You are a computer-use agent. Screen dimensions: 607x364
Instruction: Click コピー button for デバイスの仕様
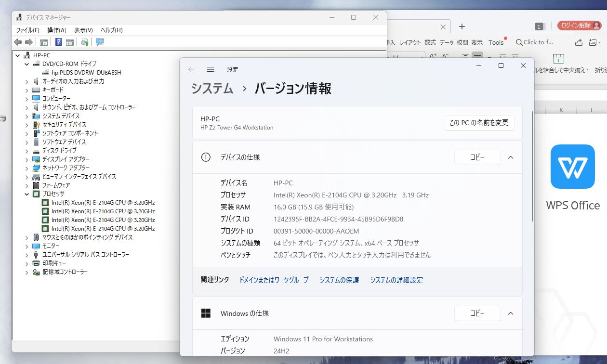pyautogui.click(x=477, y=157)
